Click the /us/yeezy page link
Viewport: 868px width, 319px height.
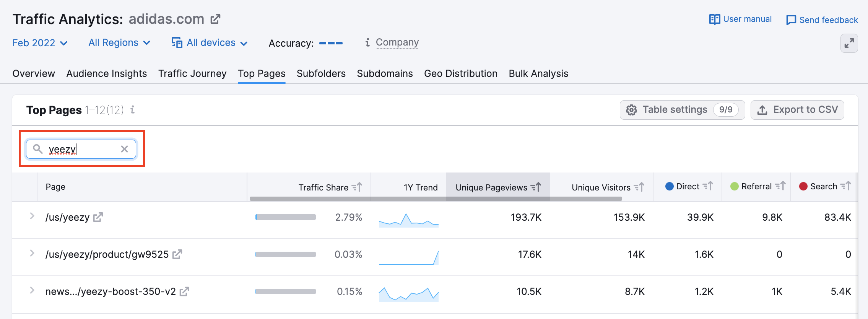tap(67, 217)
